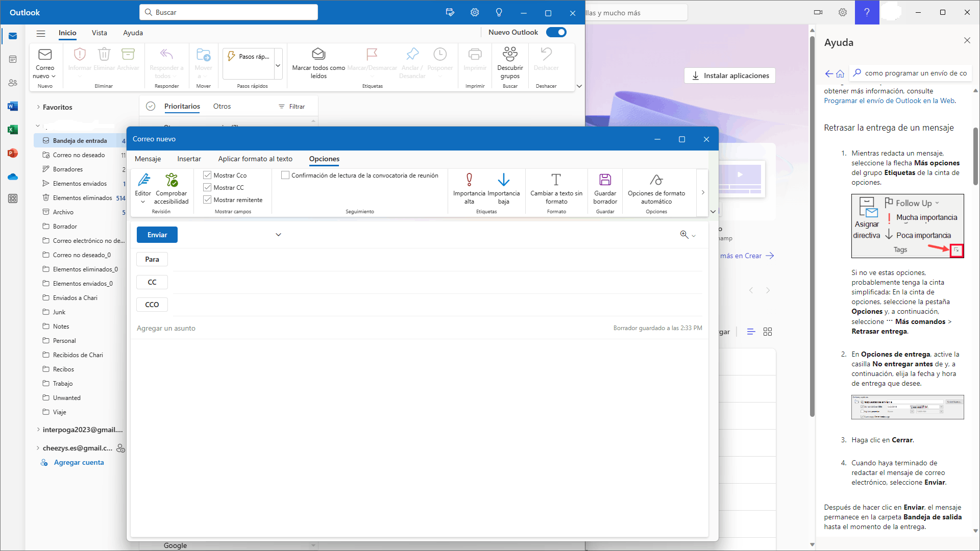Set Importancia alta on the message
This screenshot has width=980, height=551.
[469, 181]
